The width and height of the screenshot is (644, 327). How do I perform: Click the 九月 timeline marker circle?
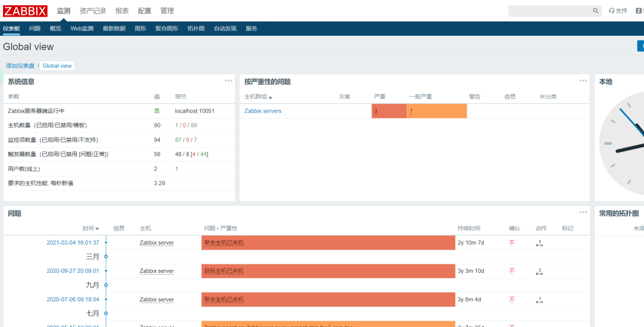106,285
